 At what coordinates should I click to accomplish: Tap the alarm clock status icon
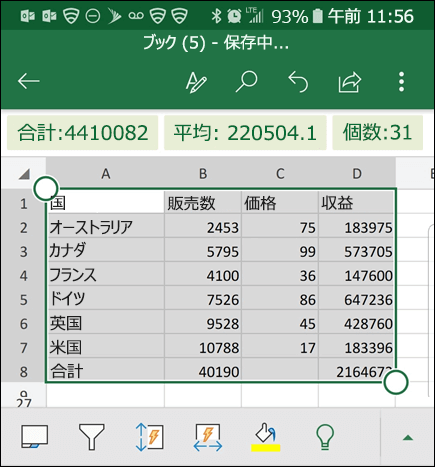click(234, 15)
